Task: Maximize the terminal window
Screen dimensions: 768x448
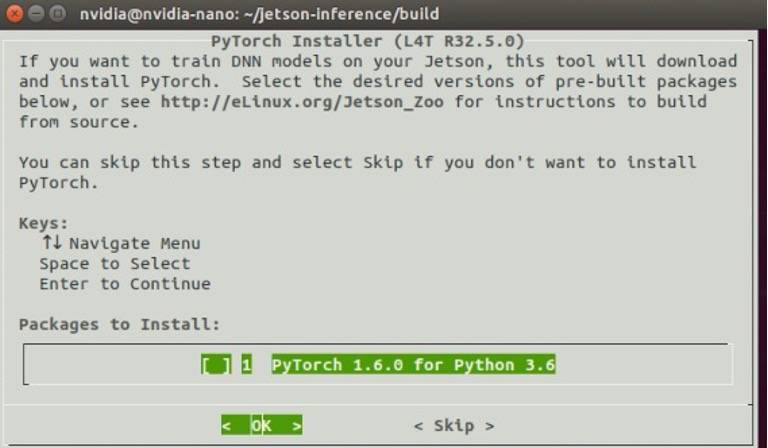Action: [x=58, y=13]
